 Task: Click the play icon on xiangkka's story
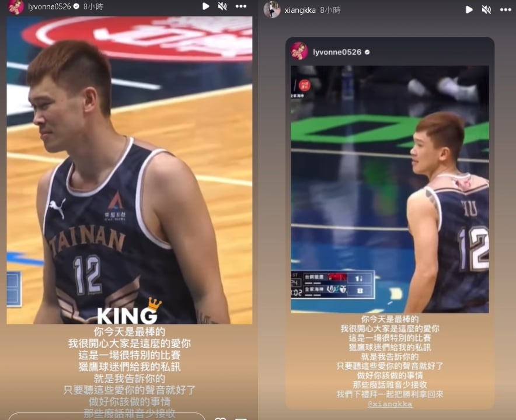pos(469,9)
